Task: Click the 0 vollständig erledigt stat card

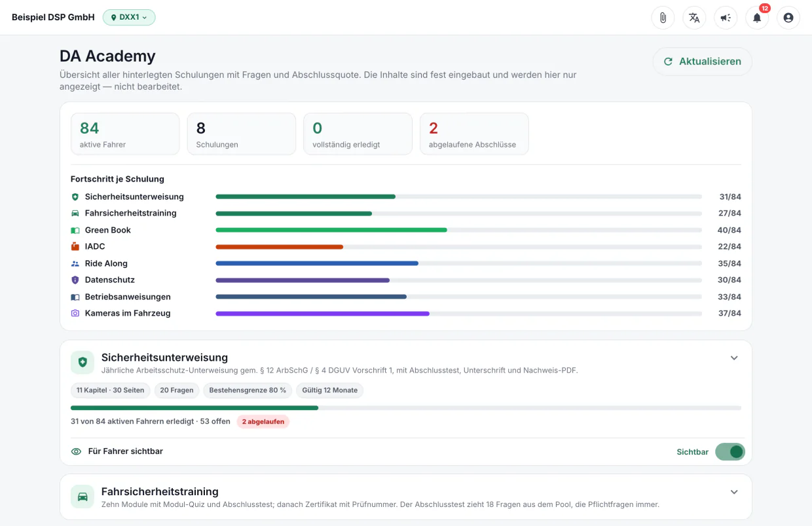Action: [358, 134]
